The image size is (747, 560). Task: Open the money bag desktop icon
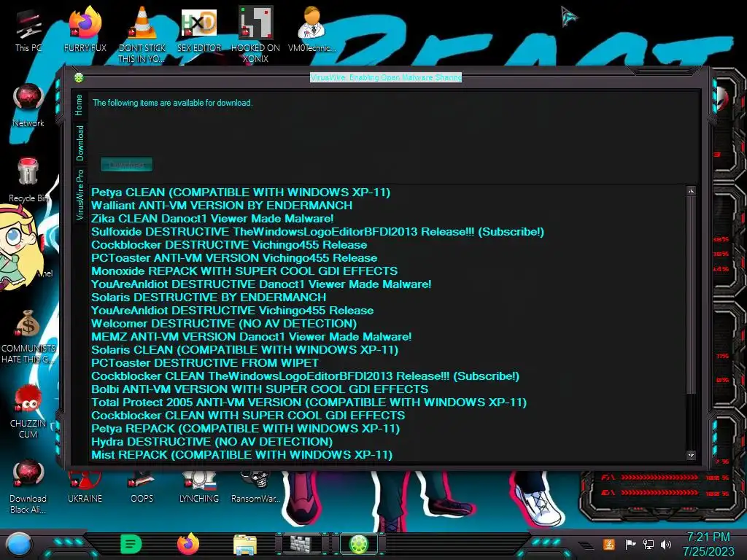28,336
